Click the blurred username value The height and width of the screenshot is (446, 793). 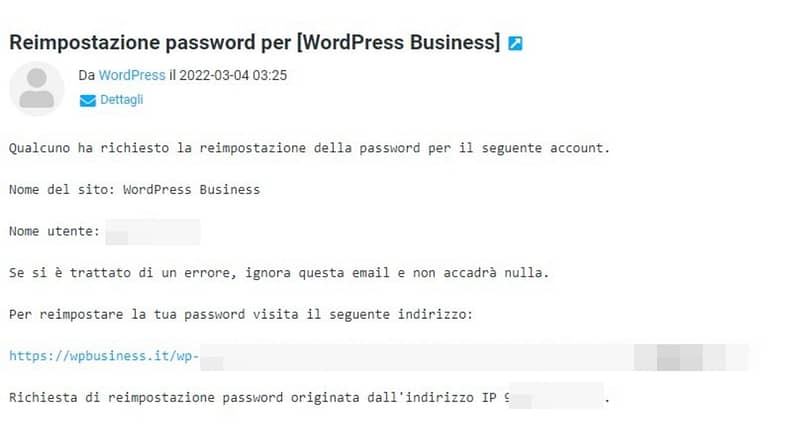[x=153, y=232]
